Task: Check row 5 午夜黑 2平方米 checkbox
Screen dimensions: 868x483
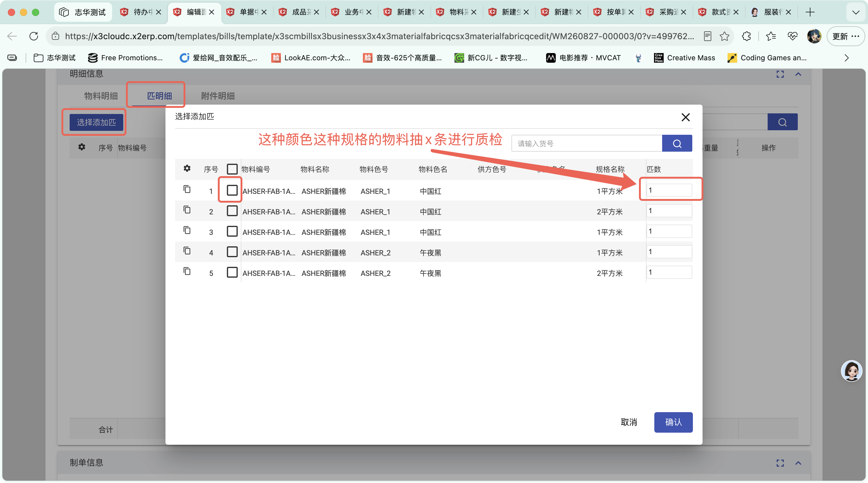Action: (232, 272)
